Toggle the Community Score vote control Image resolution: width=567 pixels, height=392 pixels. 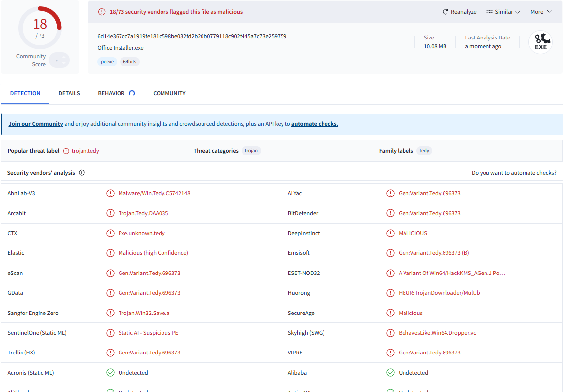(x=59, y=60)
